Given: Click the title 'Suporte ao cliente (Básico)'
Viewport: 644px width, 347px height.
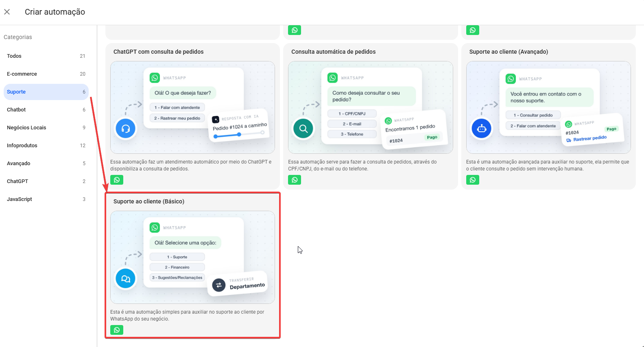Looking at the screenshot, I should click(x=149, y=201).
